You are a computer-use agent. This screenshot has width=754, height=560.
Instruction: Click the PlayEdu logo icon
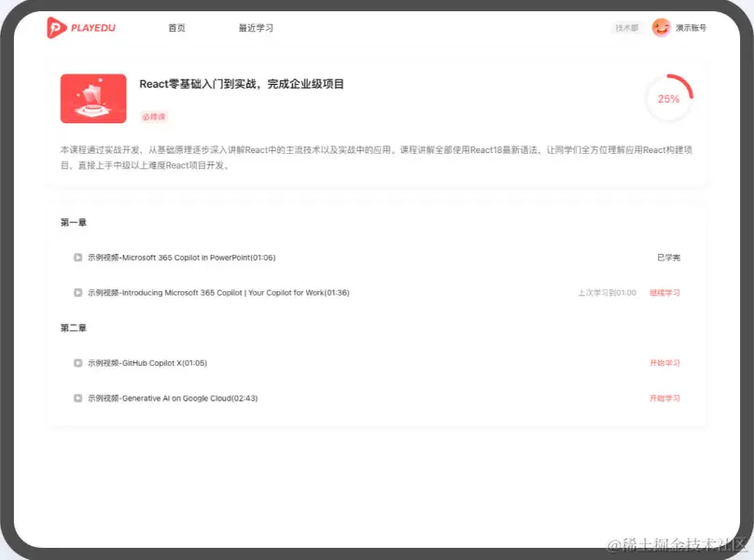pyautogui.click(x=56, y=27)
